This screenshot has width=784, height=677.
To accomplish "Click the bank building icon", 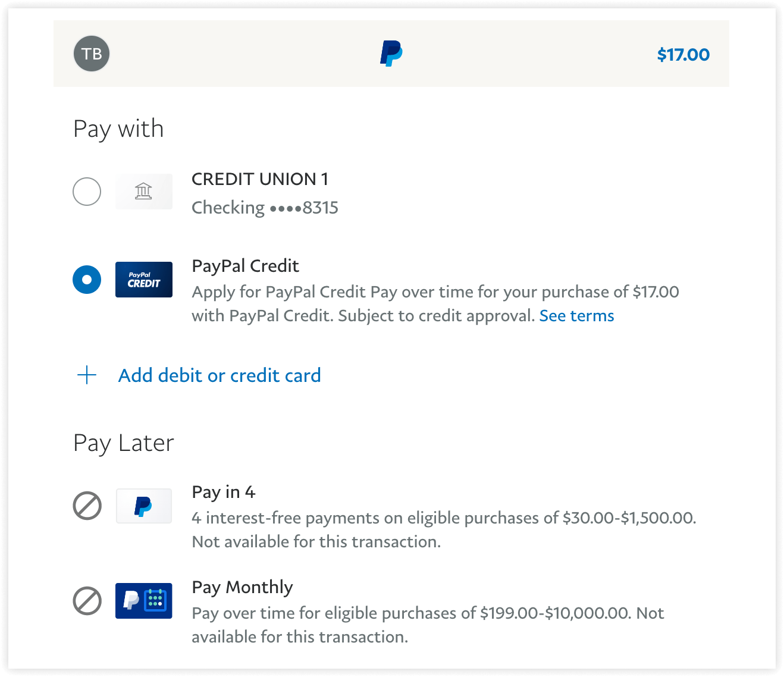I will [144, 192].
